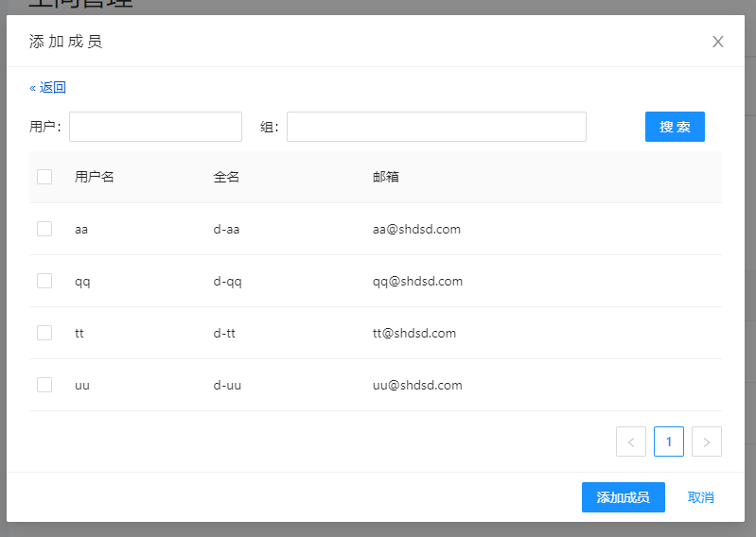Image resolution: width=756 pixels, height=537 pixels.
Task: Click the 用户名 column header
Action: [95, 177]
